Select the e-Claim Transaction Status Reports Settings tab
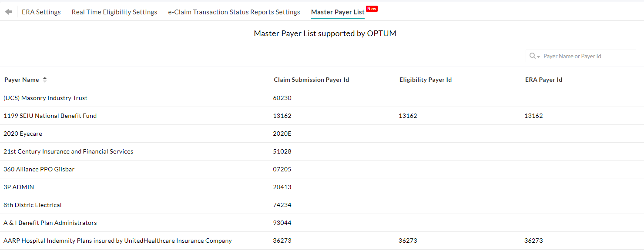 click(234, 12)
